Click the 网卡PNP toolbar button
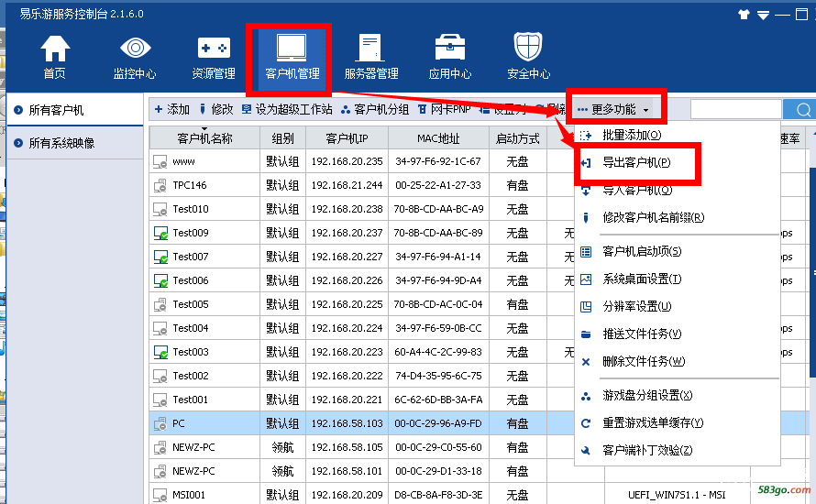Screen dimensions: 816x504 coord(444,109)
